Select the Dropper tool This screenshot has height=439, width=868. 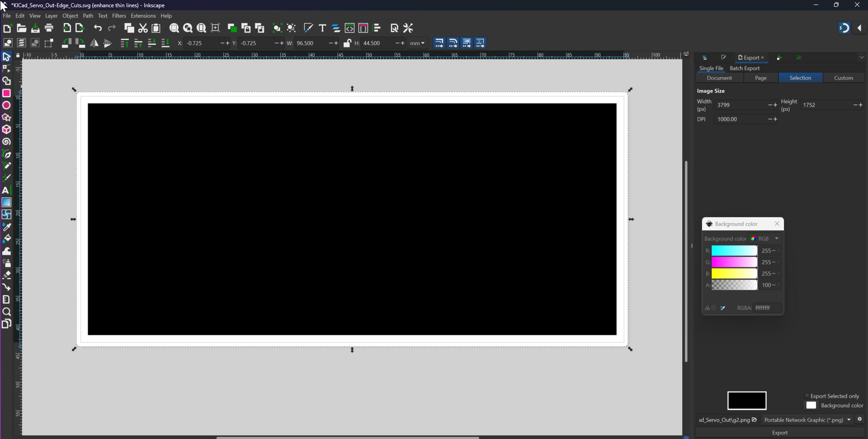(6, 227)
